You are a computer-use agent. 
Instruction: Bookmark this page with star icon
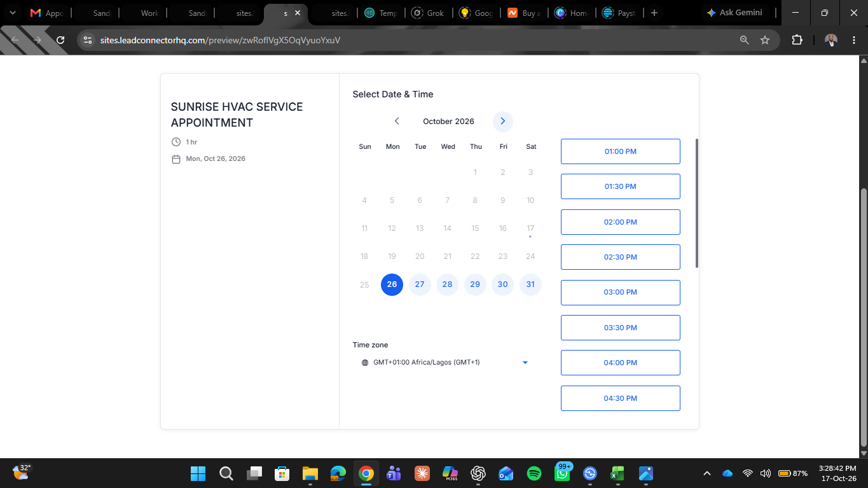765,40
